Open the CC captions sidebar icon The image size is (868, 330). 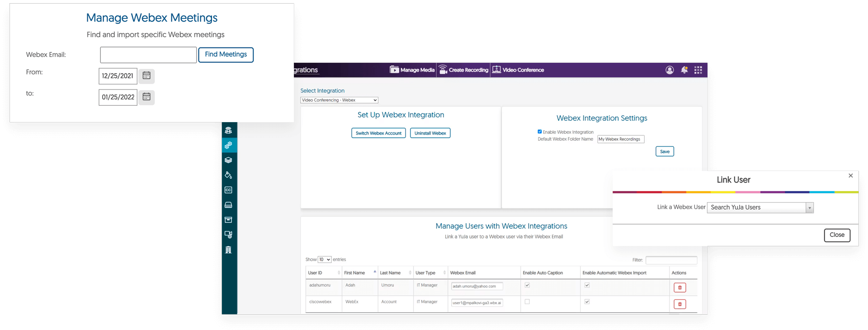tap(228, 190)
